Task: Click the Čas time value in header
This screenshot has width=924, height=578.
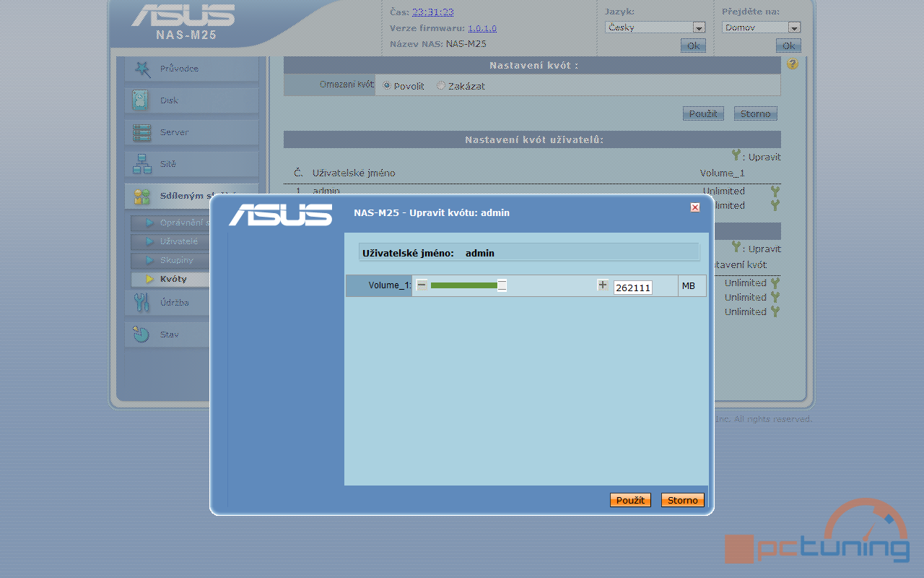Action: point(433,12)
